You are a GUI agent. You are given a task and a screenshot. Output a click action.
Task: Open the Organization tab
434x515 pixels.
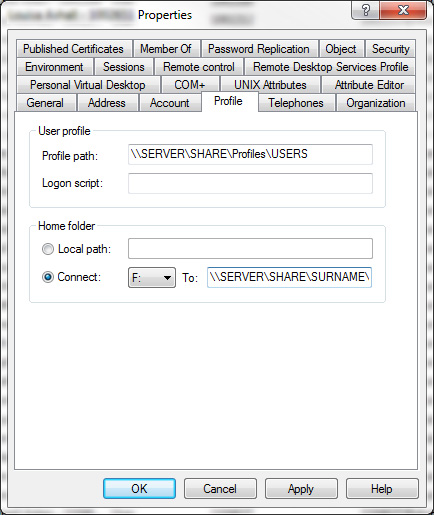click(x=376, y=103)
